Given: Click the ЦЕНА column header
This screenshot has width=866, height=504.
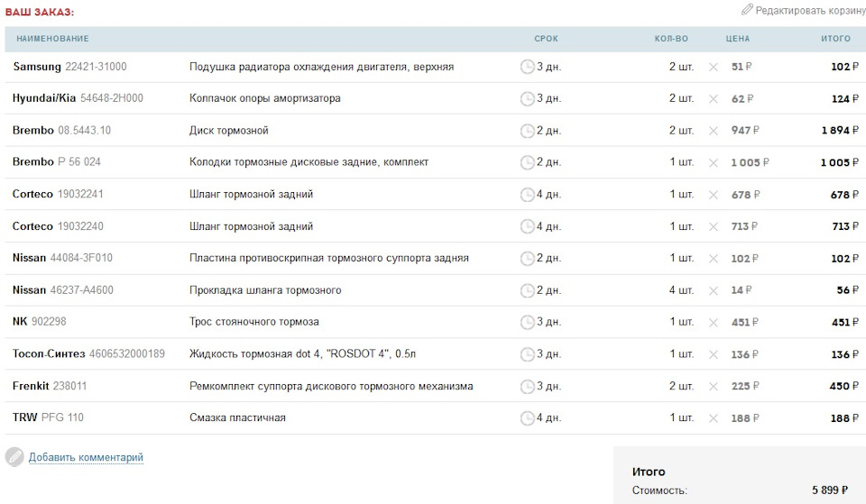Looking at the screenshot, I should 738,39.
